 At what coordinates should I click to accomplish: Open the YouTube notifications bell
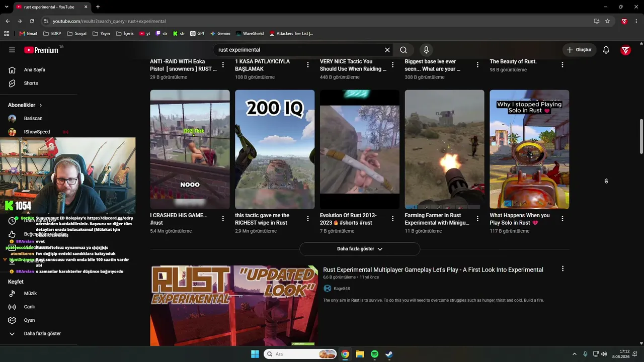pos(606,50)
